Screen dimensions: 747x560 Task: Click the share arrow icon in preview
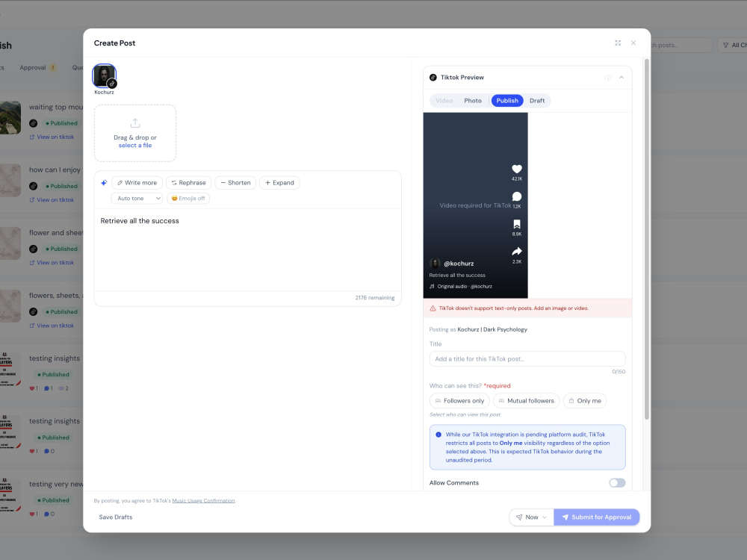tap(517, 252)
